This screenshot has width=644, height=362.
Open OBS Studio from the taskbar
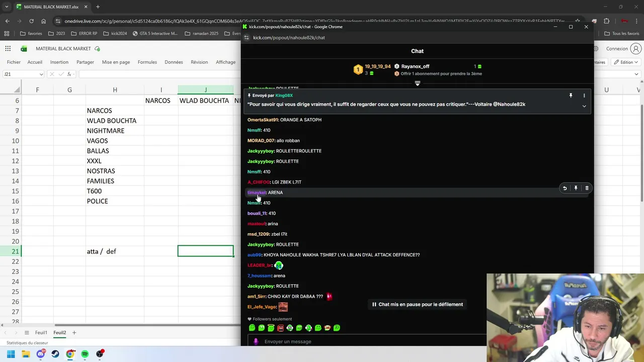100,354
